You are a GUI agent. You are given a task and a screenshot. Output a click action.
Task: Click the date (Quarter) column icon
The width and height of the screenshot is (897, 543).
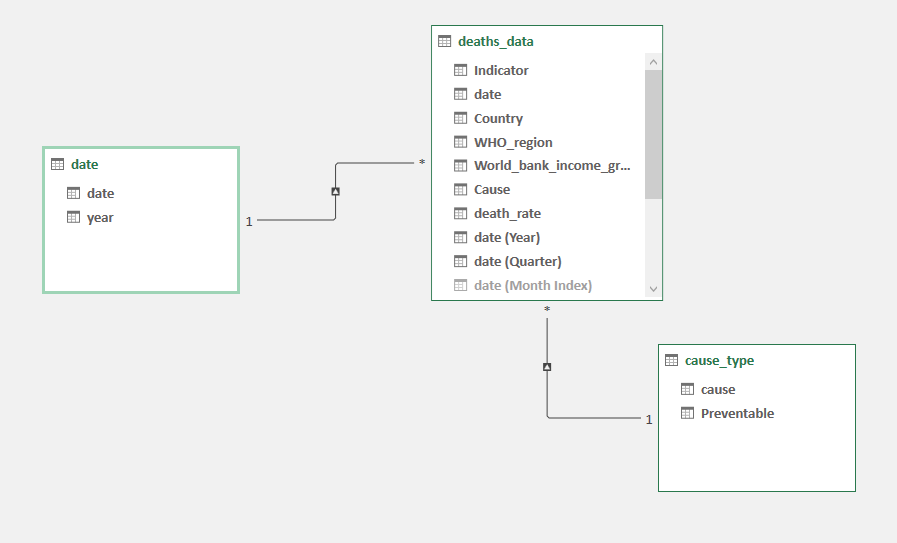(461, 261)
